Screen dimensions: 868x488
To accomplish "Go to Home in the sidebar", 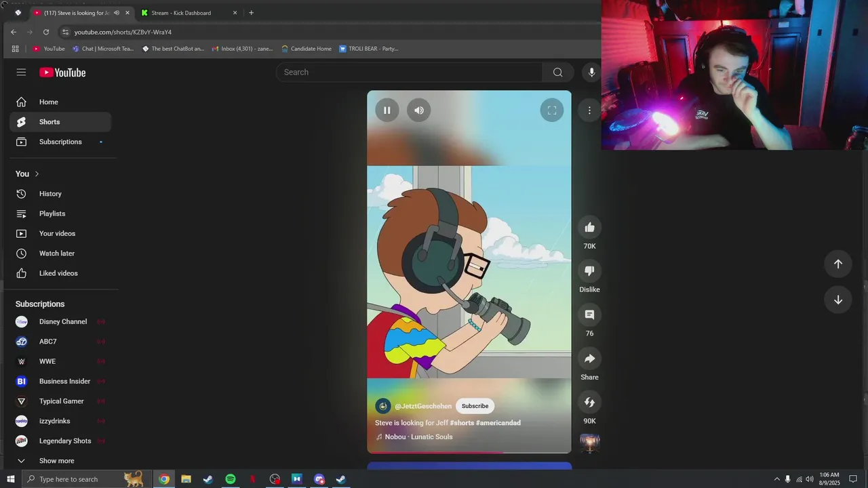I will tap(61, 102).
